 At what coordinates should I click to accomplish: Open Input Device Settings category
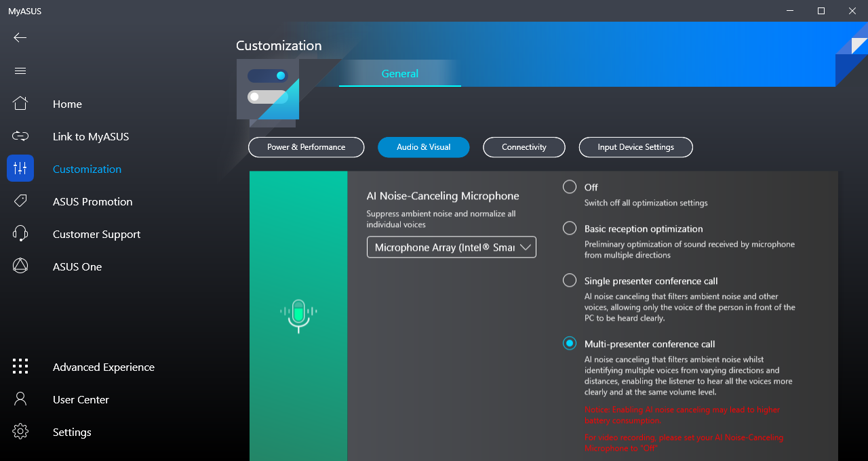pos(636,147)
